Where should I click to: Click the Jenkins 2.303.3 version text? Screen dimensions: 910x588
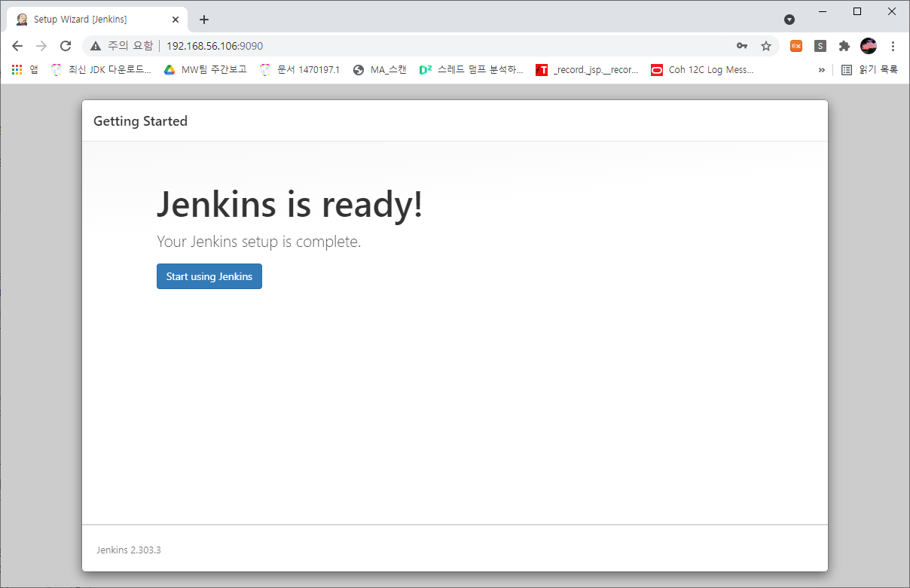click(129, 550)
